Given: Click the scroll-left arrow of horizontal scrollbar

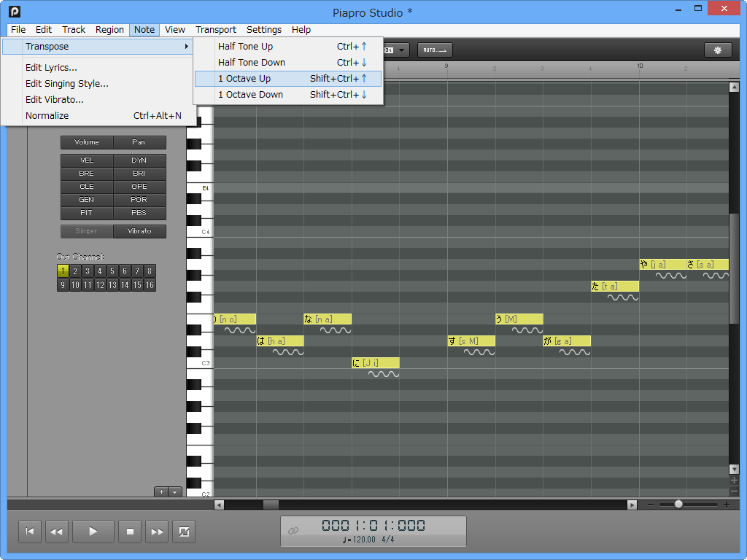Looking at the screenshot, I should (x=219, y=505).
